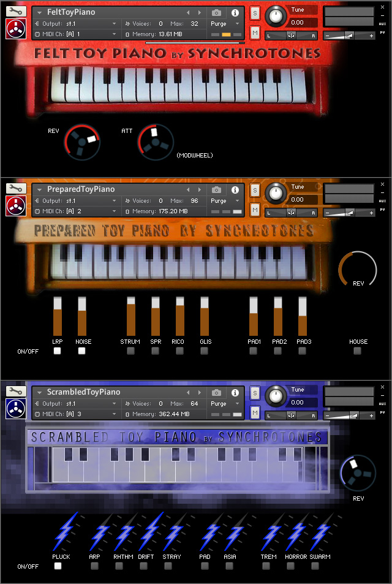This screenshot has height=584, width=392.
Task: Click FeltToyPiano red instrument logo icon
Action: coord(16,29)
